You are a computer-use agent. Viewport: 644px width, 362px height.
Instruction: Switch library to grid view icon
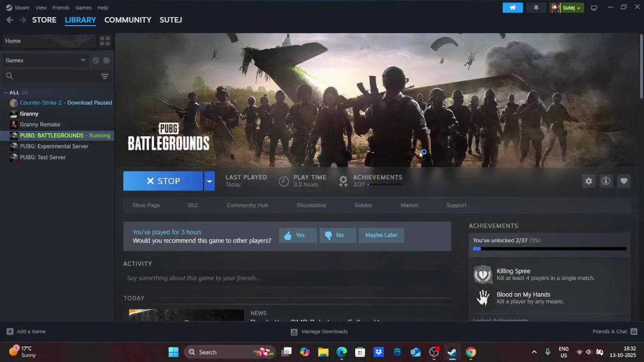pyautogui.click(x=105, y=41)
